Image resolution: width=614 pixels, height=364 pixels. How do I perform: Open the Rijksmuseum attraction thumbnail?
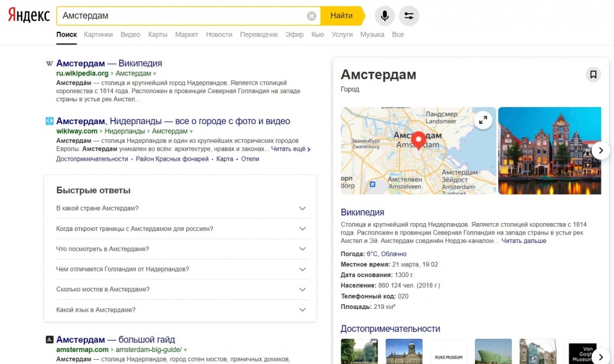(449, 351)
